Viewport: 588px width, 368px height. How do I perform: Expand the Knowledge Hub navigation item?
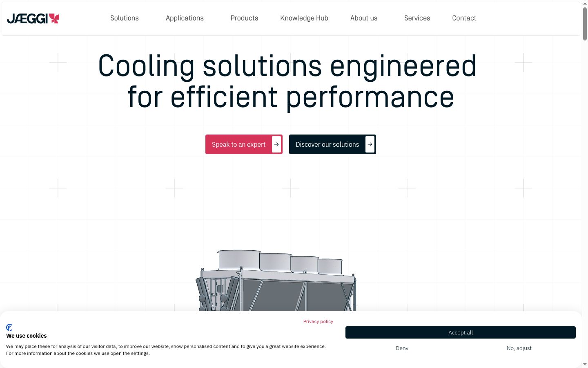click(304, 18)
